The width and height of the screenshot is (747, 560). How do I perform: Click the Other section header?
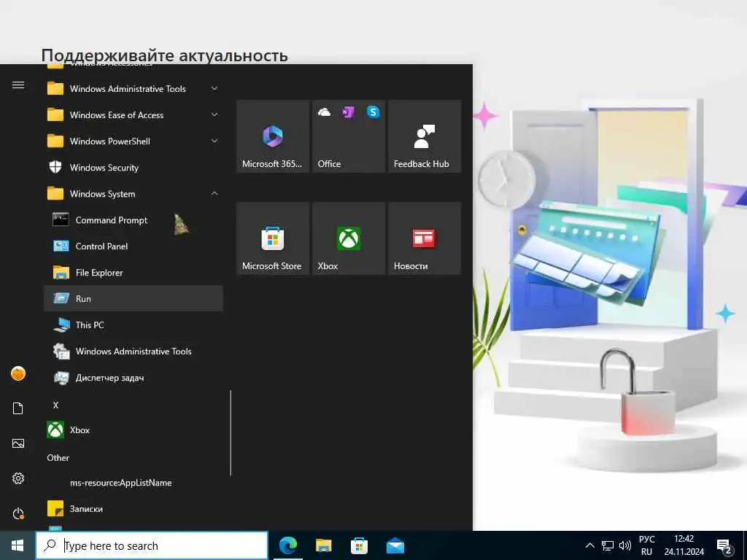coord(58,458)
